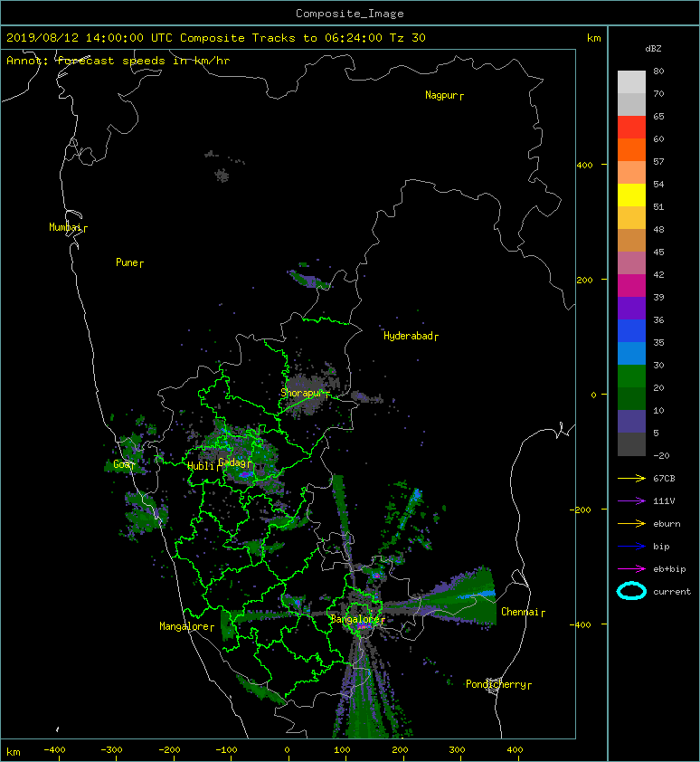
Task: Click the 2019/08/12 14:00:00 UTC timestamp
Action: (x=90, y=38)
